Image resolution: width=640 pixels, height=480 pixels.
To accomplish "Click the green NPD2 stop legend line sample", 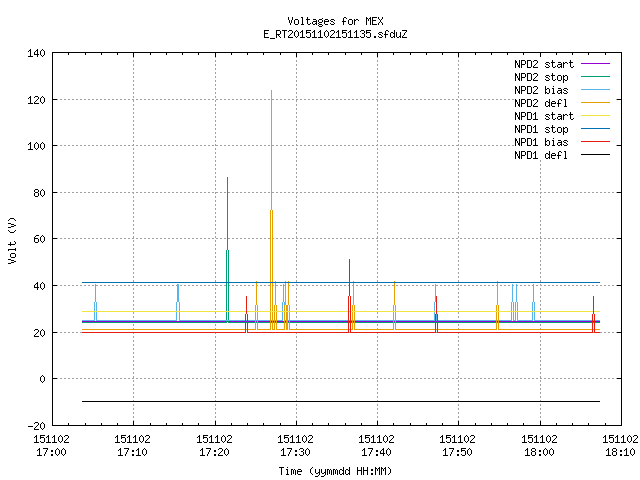I will [x=595, y=77].
